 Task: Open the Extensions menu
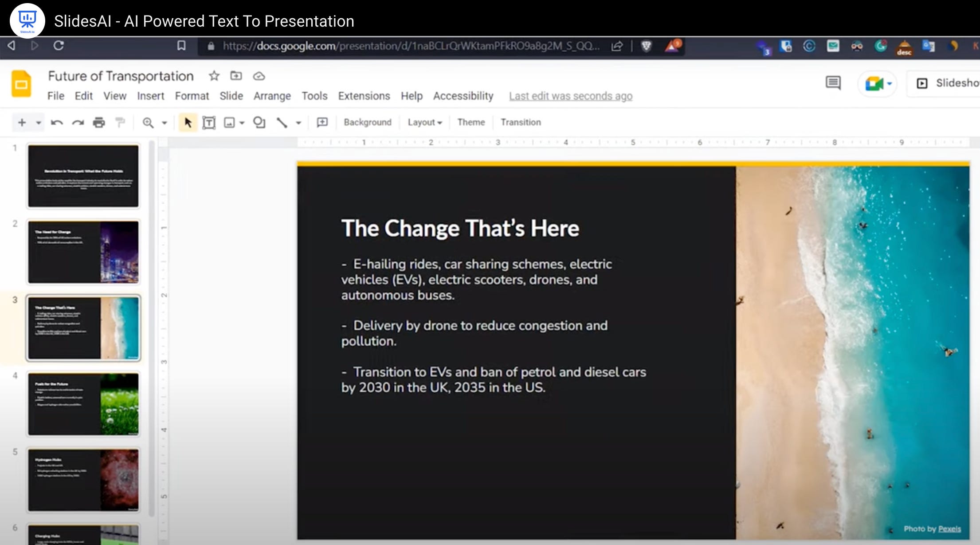[364, 96]
